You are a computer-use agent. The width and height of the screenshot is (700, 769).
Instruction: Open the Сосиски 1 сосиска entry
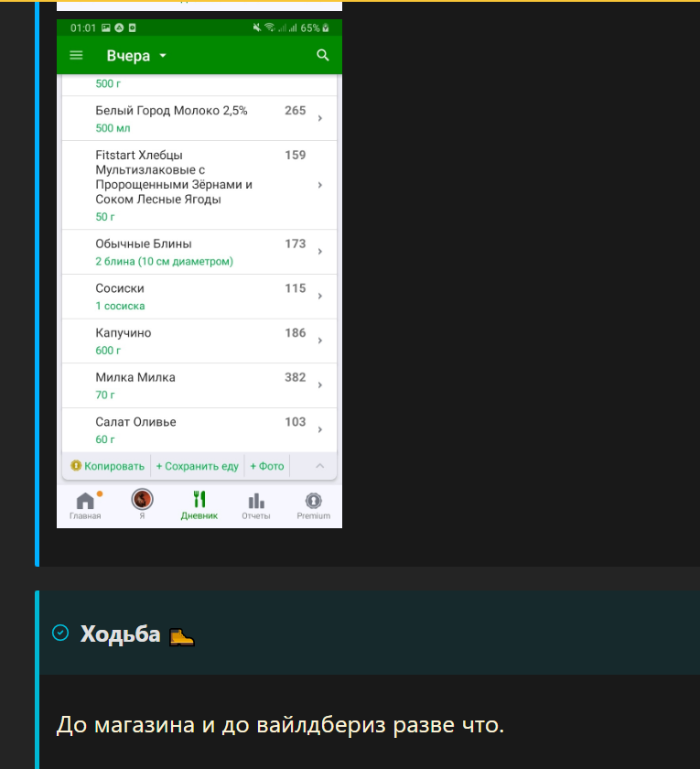pyautogui.click(x=199, y=297)
